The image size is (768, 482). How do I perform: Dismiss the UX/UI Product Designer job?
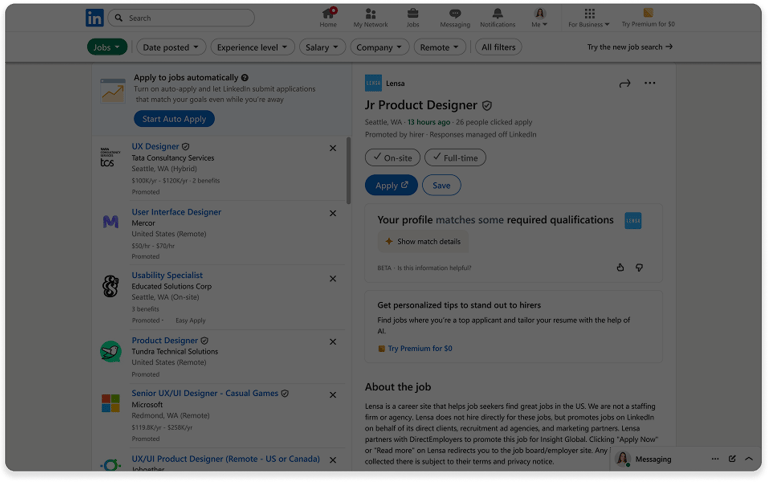[333, 460]
